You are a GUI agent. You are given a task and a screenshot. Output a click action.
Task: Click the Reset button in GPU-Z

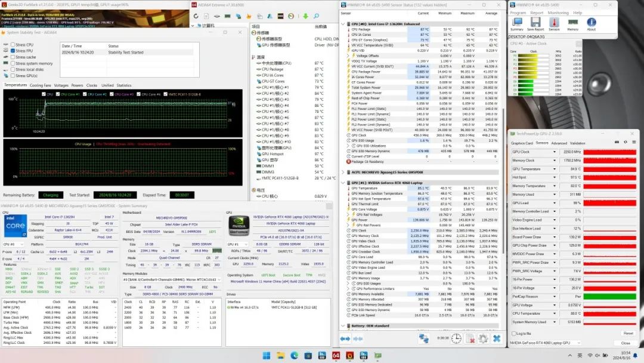tap(628, 333)
